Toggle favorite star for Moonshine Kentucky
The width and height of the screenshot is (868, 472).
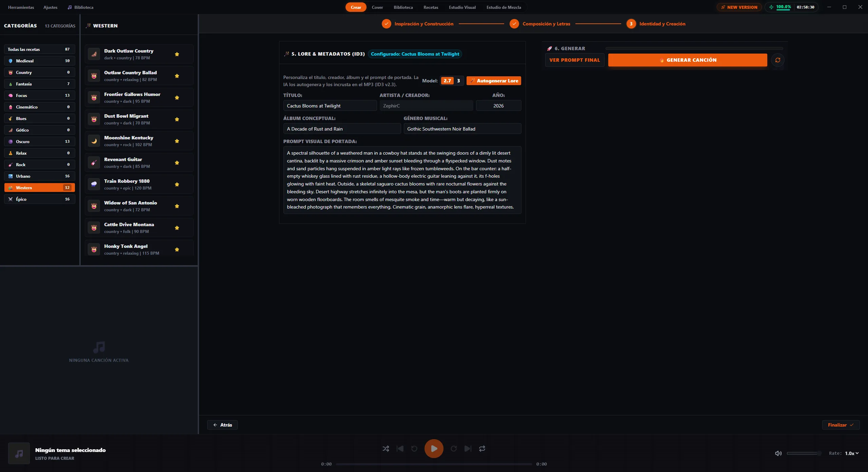pyautogui.click(x=177, y=141)
